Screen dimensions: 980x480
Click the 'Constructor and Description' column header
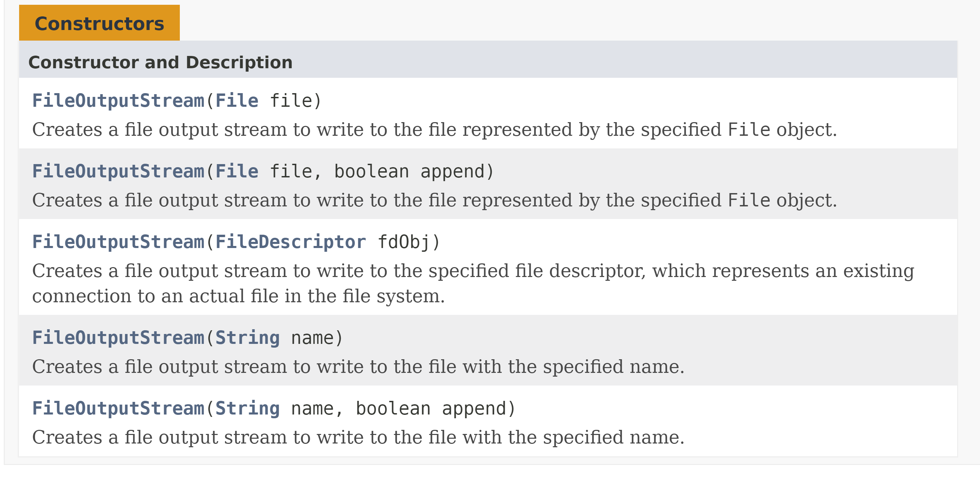(x=160, y=62)
